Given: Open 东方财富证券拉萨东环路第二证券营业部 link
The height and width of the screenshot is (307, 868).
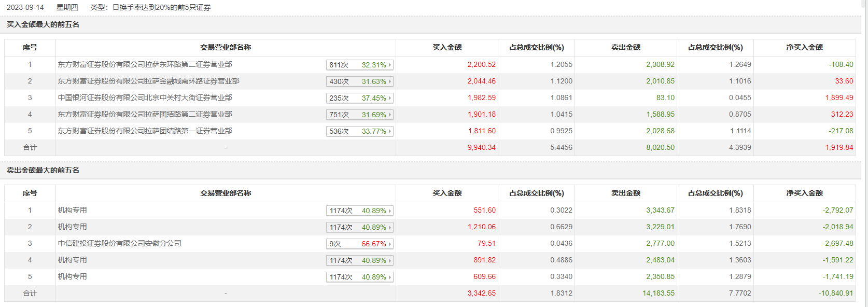Looking at the screenshot, I should [145, 65].
